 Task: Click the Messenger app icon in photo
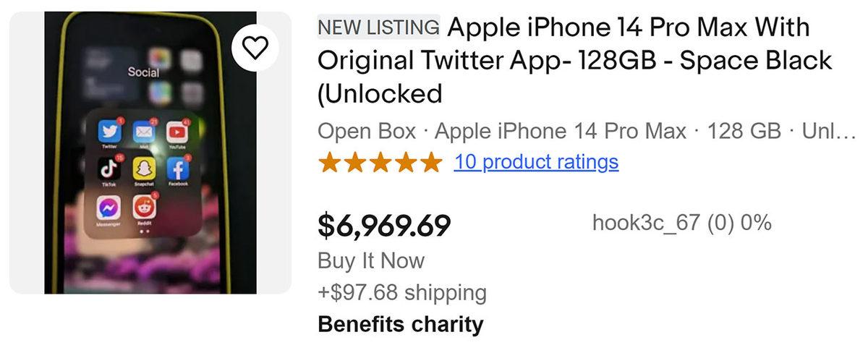tap(110, 208)
